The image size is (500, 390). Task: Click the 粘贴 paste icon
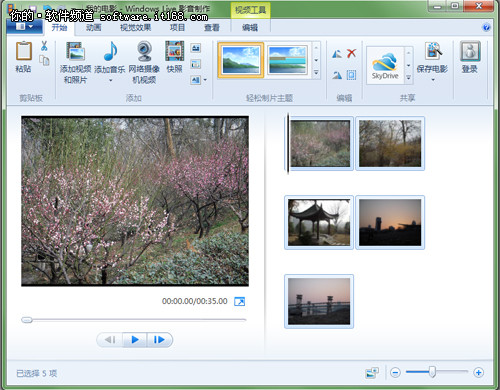(x=24, y=51)
